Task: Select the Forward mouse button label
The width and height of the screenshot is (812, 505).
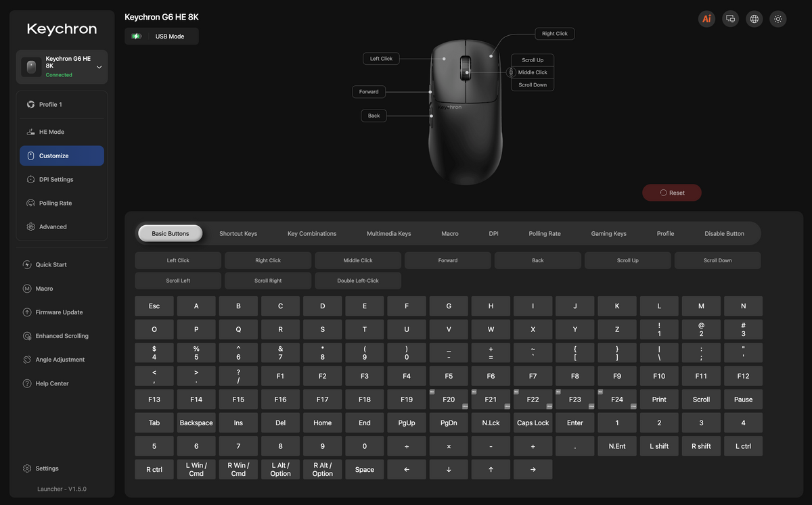Action: pos(369,91)
